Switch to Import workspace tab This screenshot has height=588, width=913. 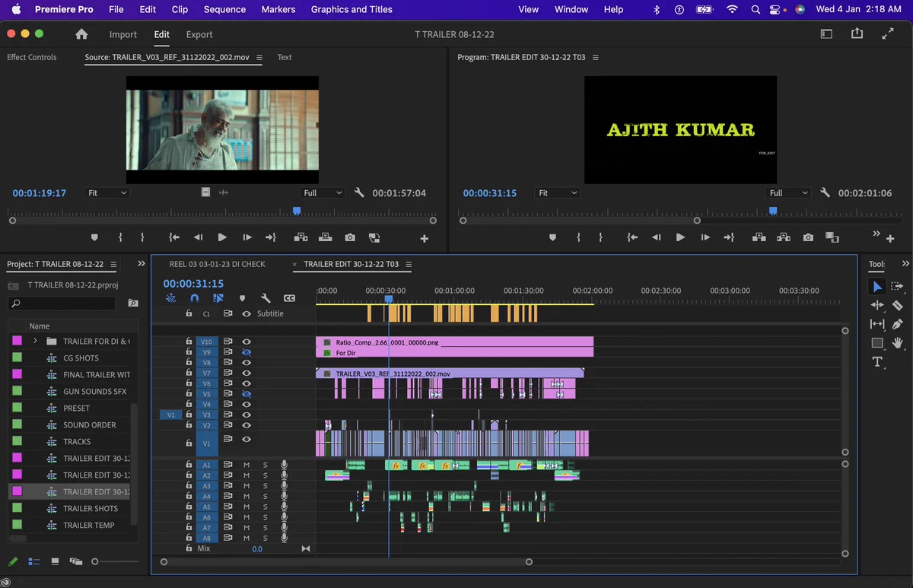tap(123, 34)
